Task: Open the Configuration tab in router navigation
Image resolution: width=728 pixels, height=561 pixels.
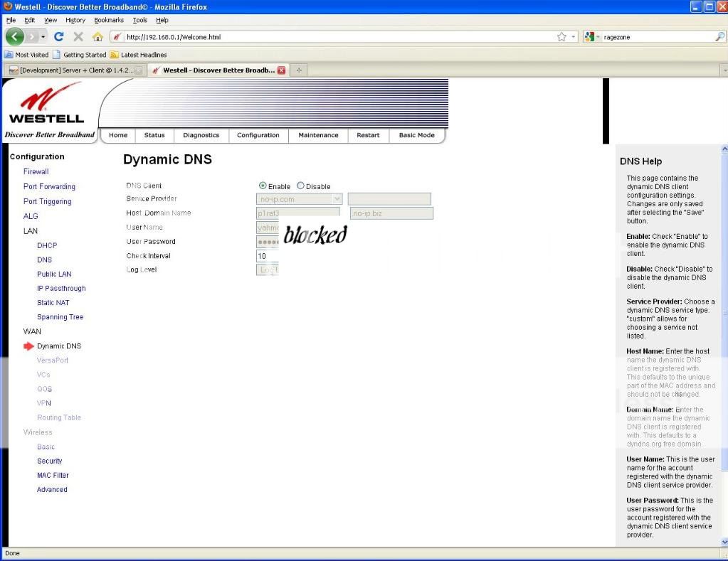Action: (258, 135)
